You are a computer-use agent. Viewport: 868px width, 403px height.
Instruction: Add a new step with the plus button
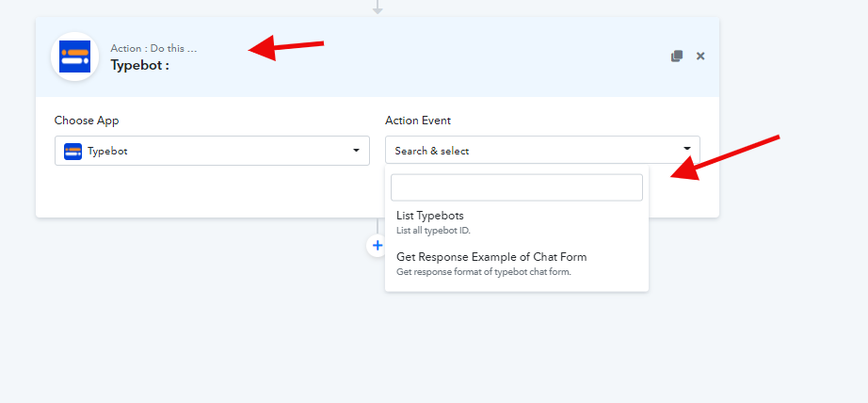point(378,245)
